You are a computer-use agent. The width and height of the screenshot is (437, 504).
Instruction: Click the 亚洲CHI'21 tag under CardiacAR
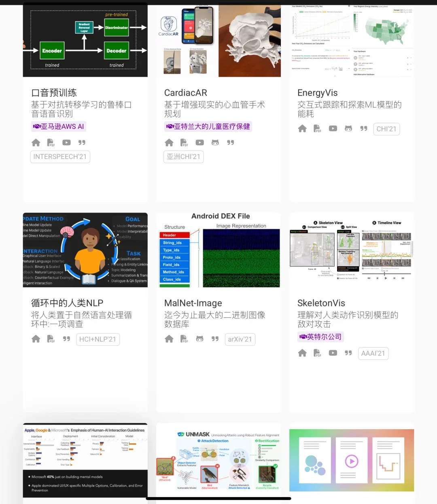(183, 157)
